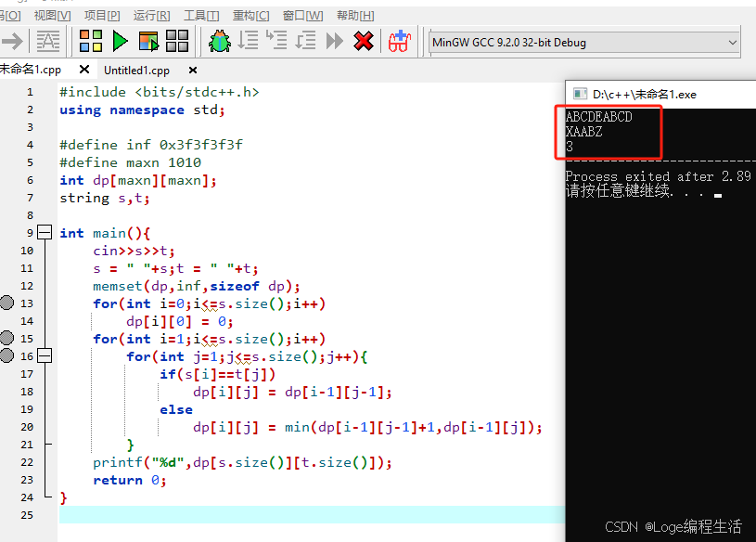Click the Compile icon with four colored squares

(x=91, y=41)
